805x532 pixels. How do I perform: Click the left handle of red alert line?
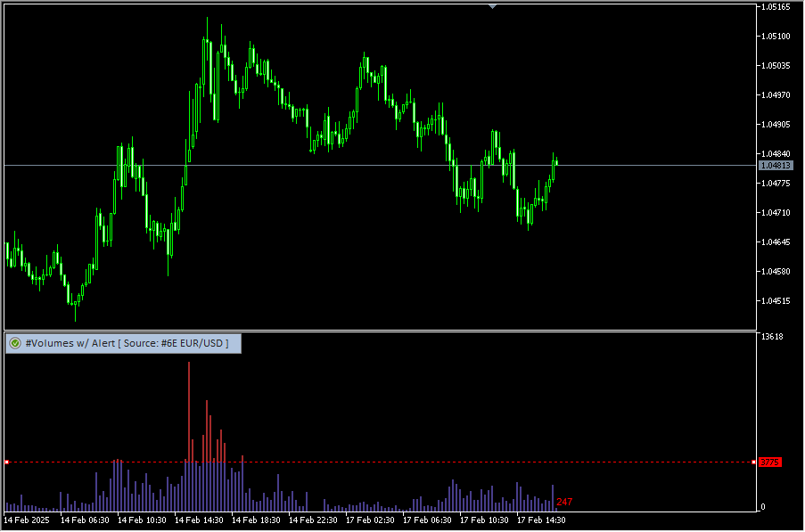6,462
